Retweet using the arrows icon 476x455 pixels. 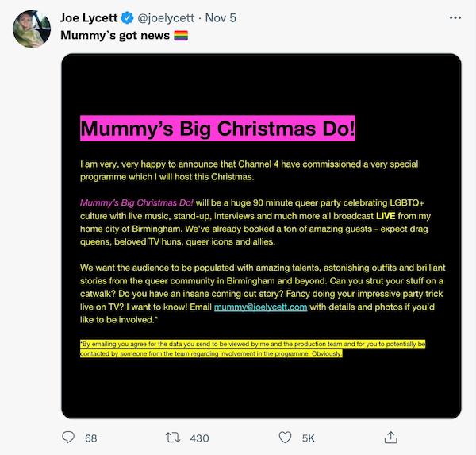[x=173, y=438]
